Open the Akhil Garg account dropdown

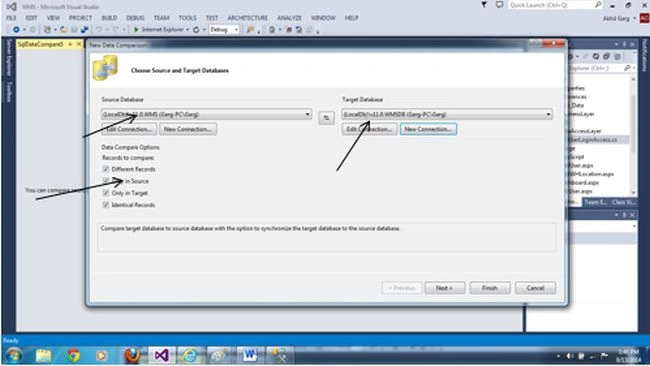(634, 18)
